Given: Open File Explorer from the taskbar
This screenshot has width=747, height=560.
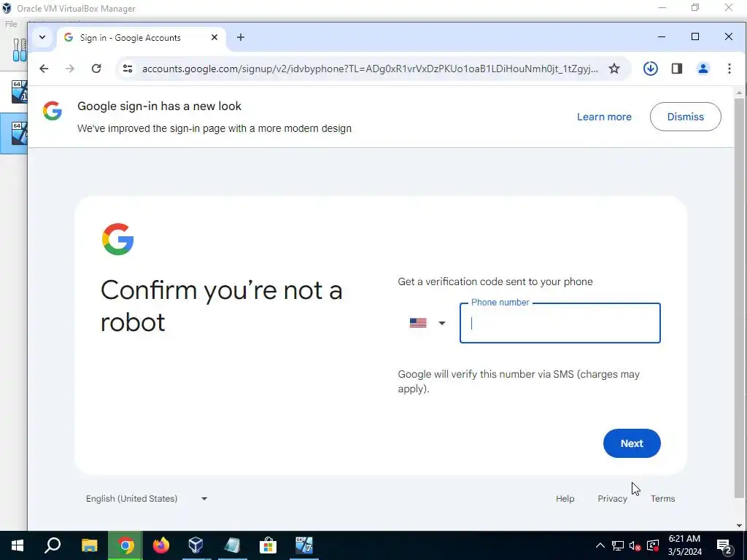Looking at the screenshot, I should pyautogui.click(x=89, y=545).
